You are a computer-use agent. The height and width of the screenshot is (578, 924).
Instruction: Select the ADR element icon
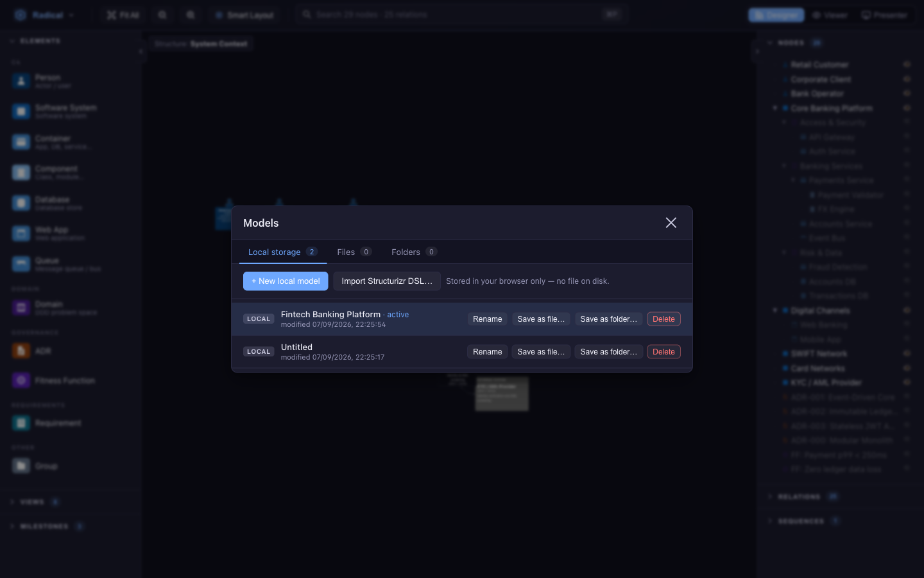coord(21,351)
